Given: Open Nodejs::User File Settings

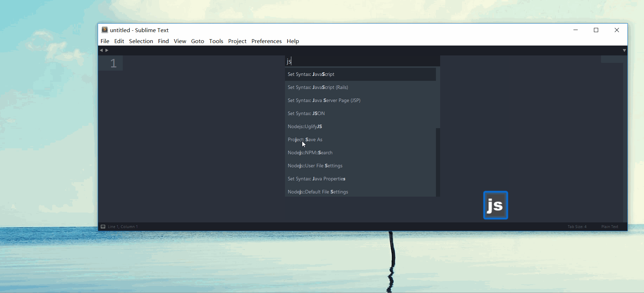Looking at the screenshot, I should pos(360,166).
